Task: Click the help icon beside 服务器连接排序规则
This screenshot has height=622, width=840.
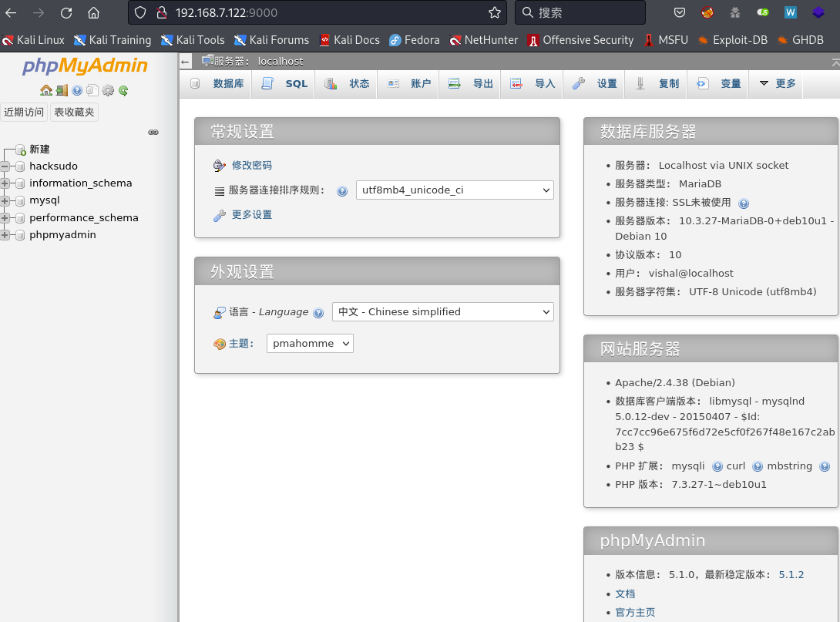Action: 342,191
